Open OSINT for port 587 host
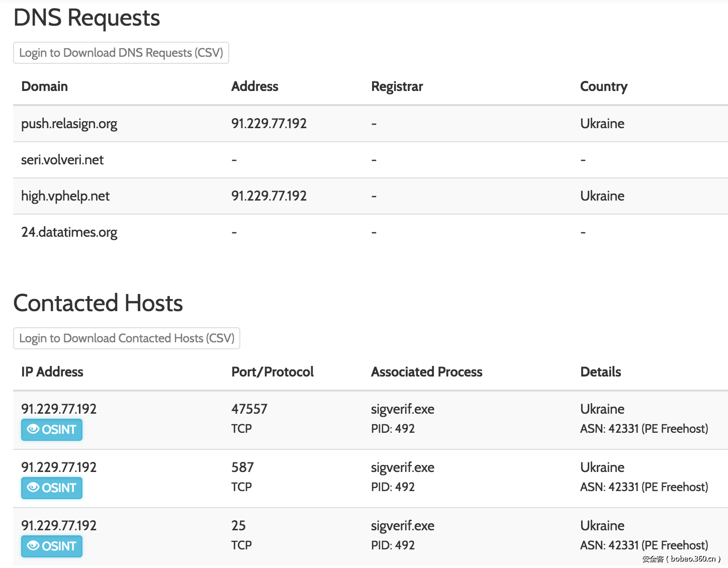 coord(52,488)
